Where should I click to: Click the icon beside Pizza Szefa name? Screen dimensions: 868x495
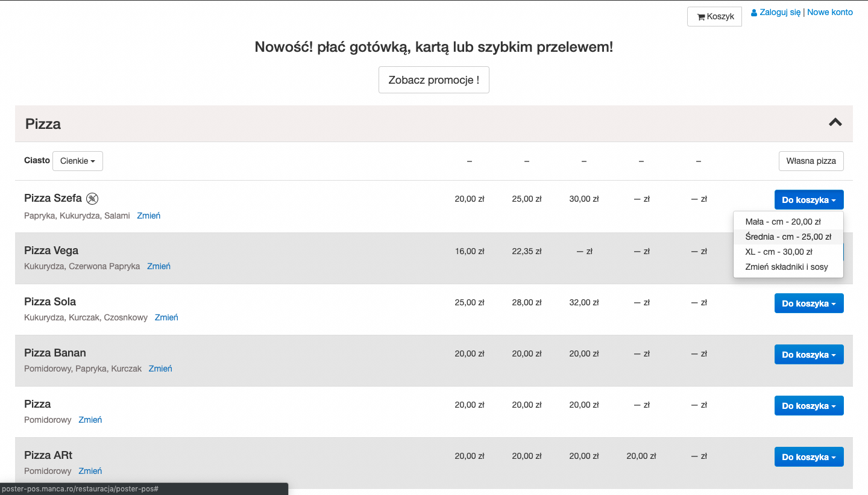tap(92, 199)
